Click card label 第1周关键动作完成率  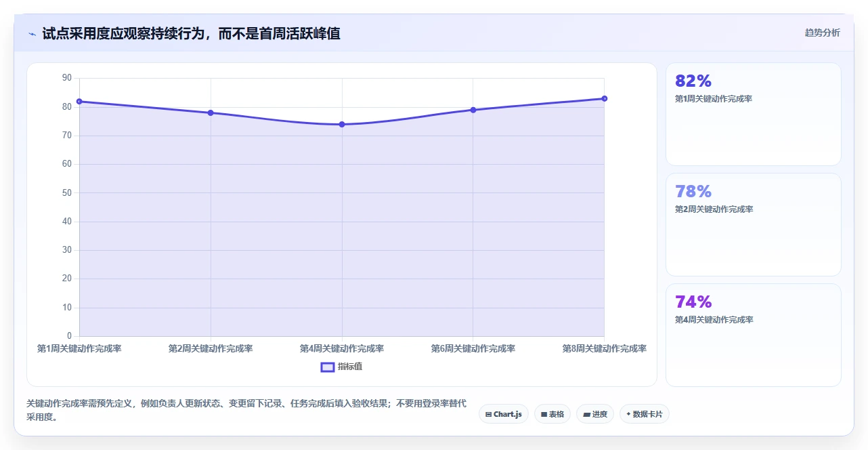(x=714, y=99)
